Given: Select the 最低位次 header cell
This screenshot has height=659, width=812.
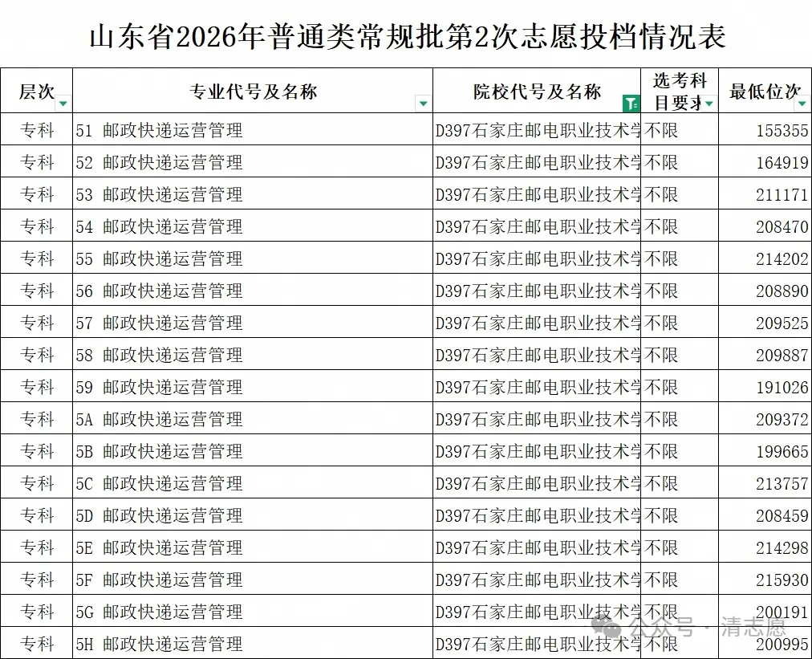Looking at the screenshot, I should point(765,91).
